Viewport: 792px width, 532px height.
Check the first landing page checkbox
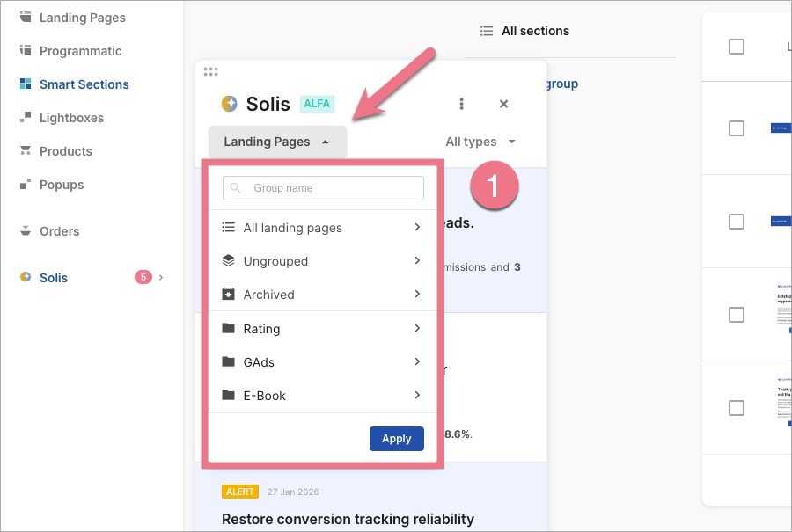click(736, 47)
